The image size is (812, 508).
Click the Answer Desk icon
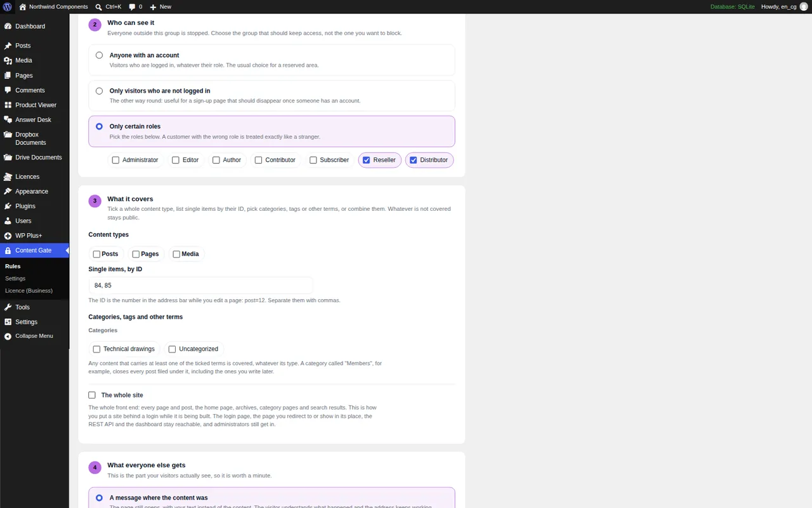coord(8,119)
